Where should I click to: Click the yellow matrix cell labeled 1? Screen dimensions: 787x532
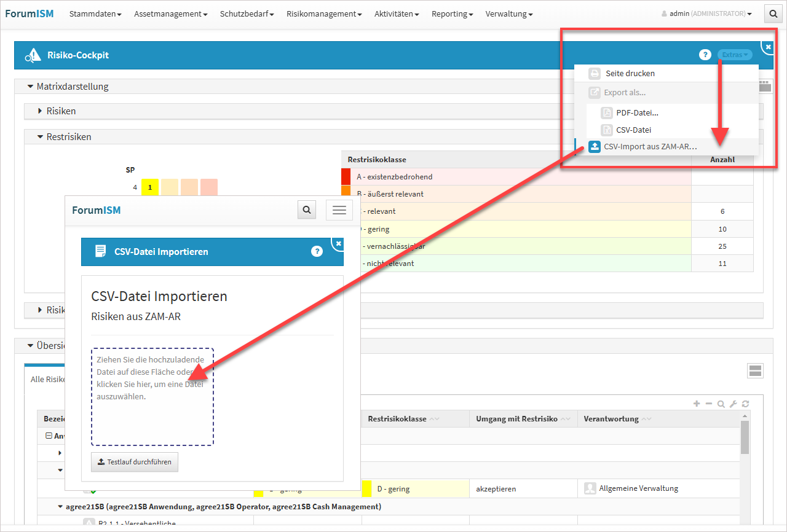point(149,187)
